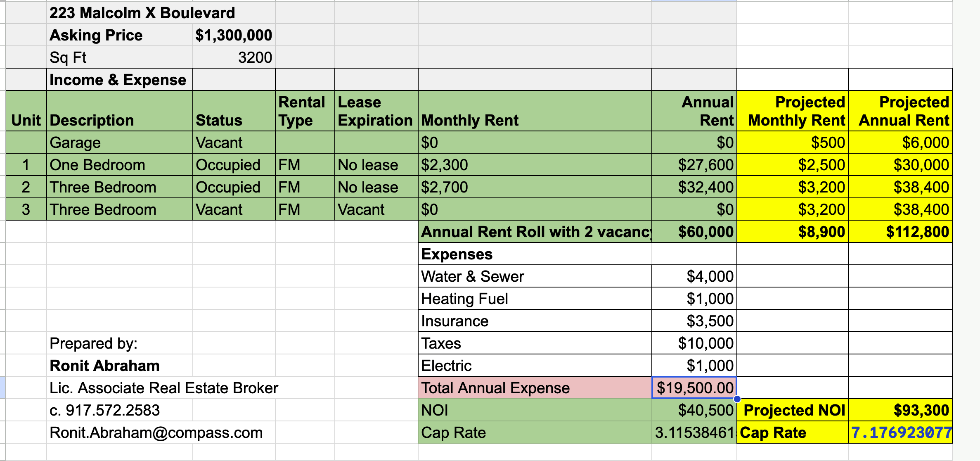Click the Lease Expiration header cell
The image size is (980, 461).
376,111
